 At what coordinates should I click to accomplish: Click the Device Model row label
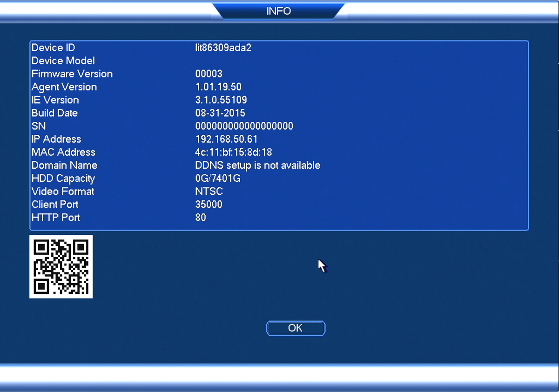click(x=63, y=61)
